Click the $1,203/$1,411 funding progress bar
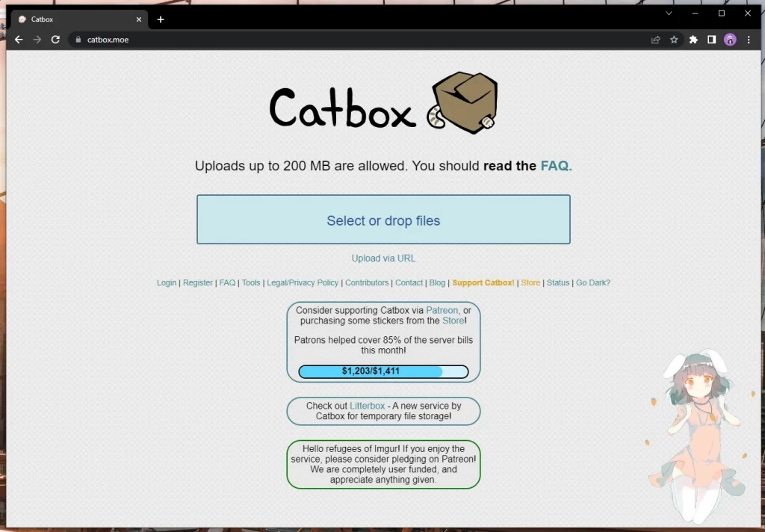 [x=383, y=371]
